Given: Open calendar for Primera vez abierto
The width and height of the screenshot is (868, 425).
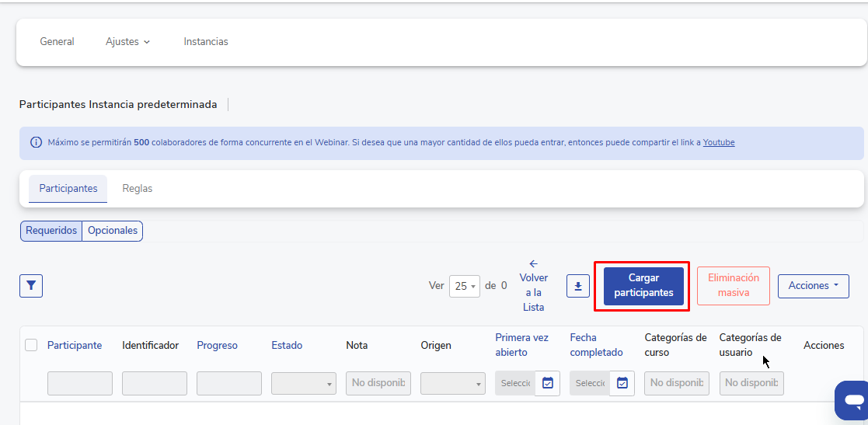Looking at the screenshot, I should pyautogui.click(x=547, y=383).
